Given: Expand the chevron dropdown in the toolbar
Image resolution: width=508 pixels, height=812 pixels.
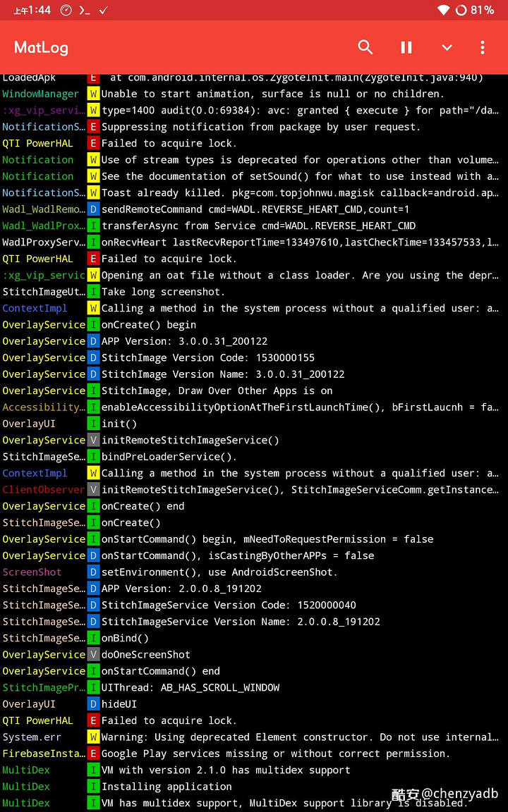Looking at the screenshot, I should (447, 48).
